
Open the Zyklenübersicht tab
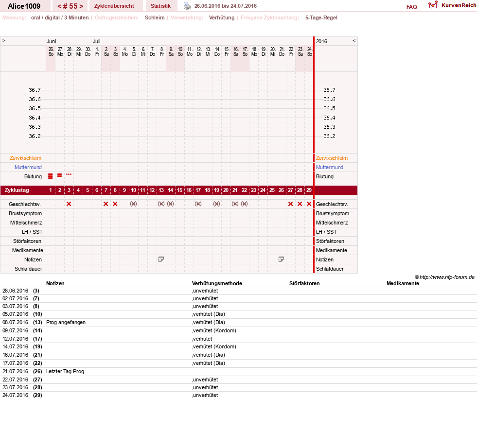114,6
